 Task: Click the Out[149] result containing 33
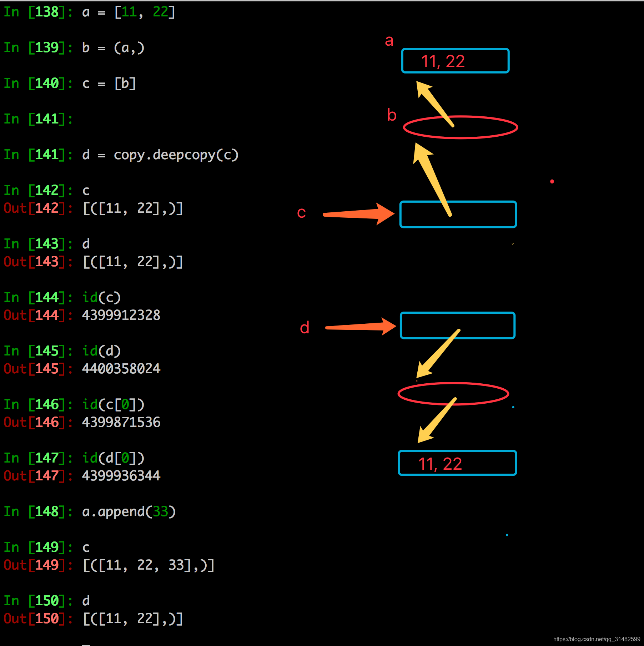point(148,565)
